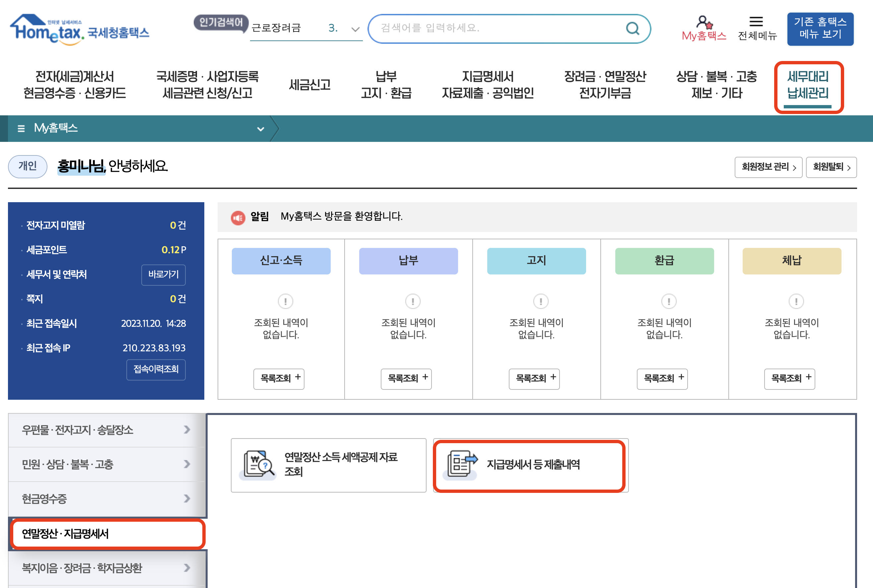873x588 pixels.
Task: Open the 세금신고 top menu
Action: point(309,85)
